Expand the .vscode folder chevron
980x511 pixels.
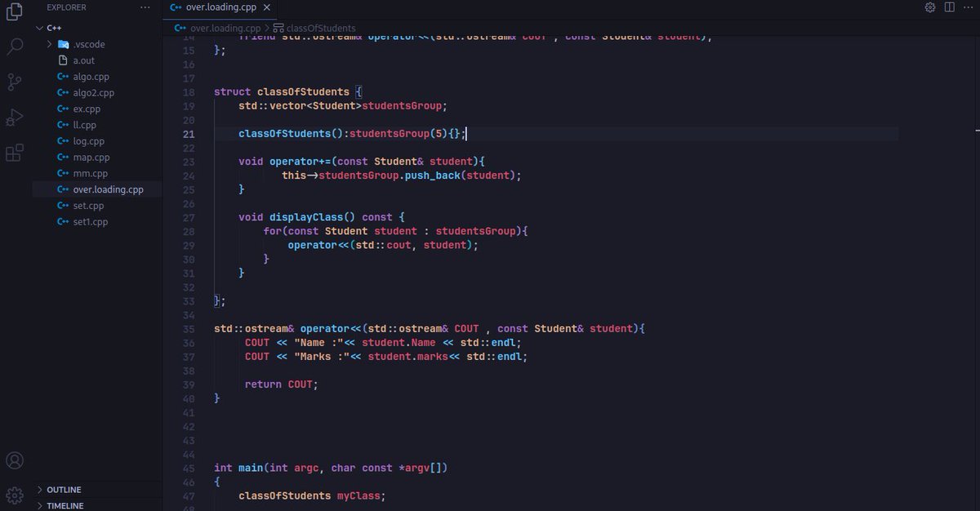click(51, 44)
